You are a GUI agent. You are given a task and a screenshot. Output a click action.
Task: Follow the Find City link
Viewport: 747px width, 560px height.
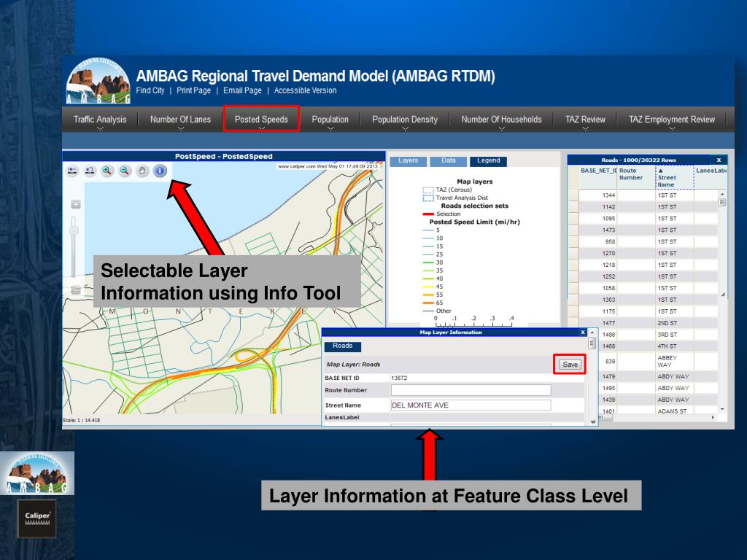(x=150, y=90)
